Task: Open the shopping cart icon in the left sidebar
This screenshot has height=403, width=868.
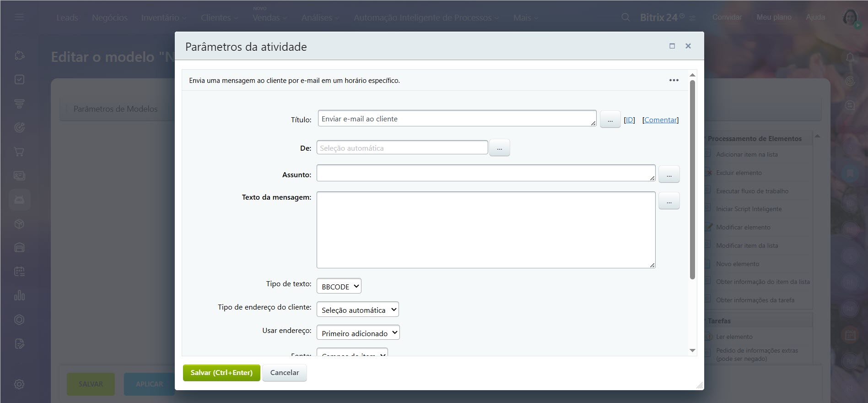Action: point(19,152)
